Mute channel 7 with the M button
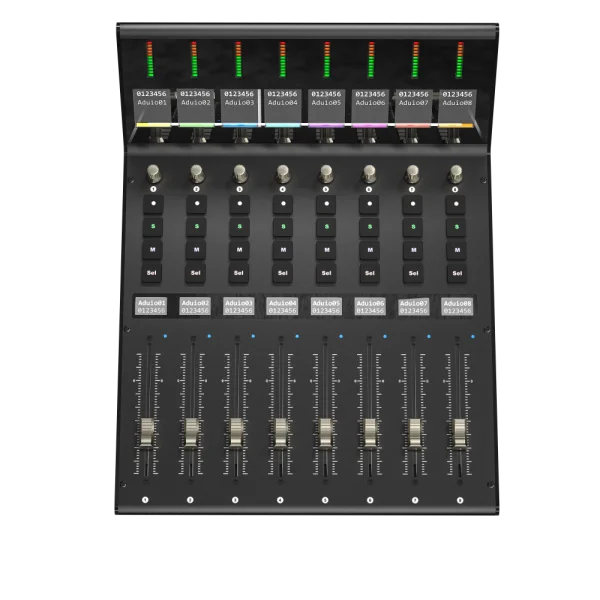This screenshot has height=600, width=600. (x=413, y=250)
